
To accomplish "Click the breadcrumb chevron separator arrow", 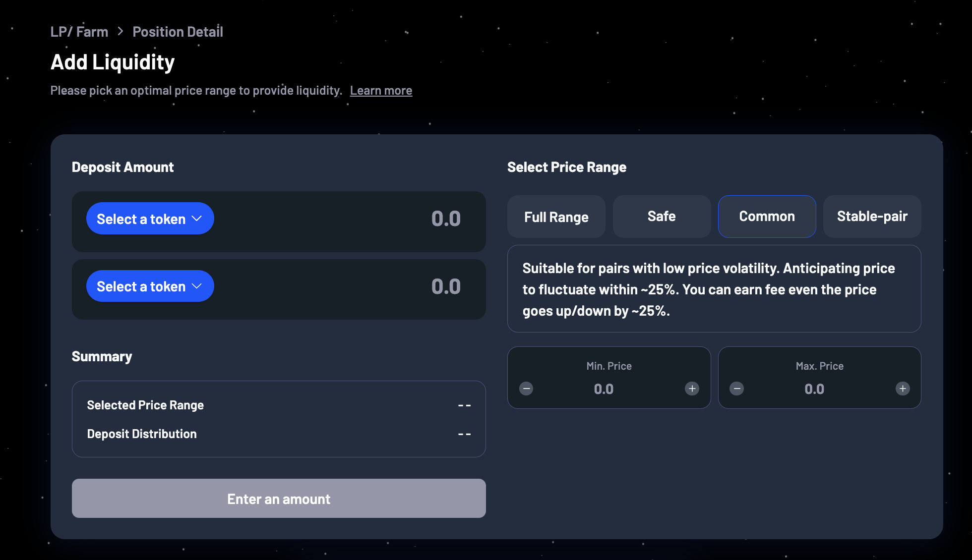I will [121, 32].
